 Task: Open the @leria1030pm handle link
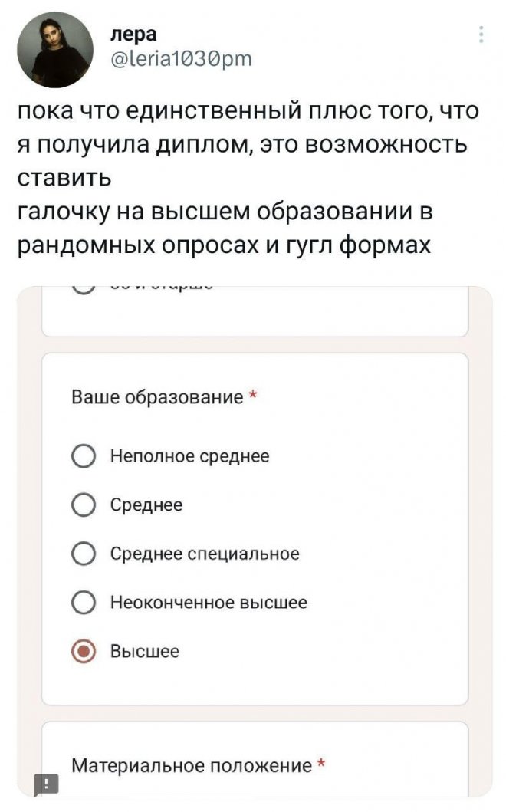[x=179, y=58]
